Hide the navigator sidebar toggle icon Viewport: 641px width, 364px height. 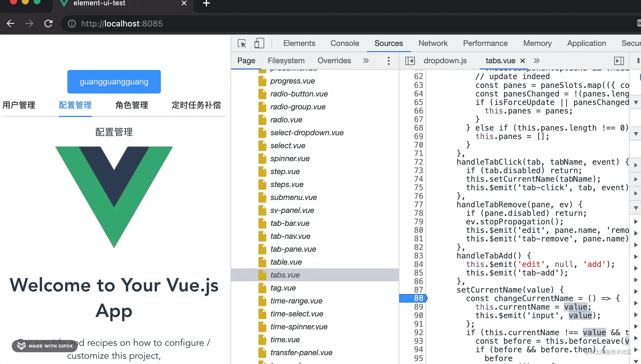click(x=410, y=61)
